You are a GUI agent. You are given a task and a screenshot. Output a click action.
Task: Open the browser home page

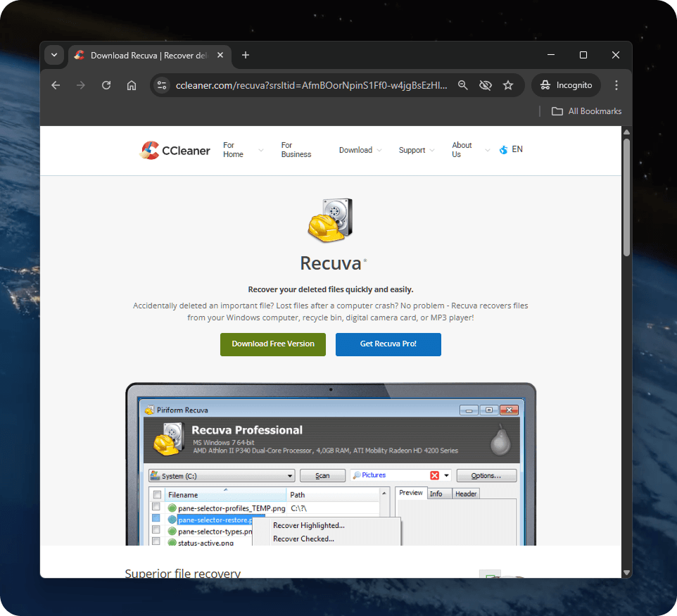(x=132, y=85)
